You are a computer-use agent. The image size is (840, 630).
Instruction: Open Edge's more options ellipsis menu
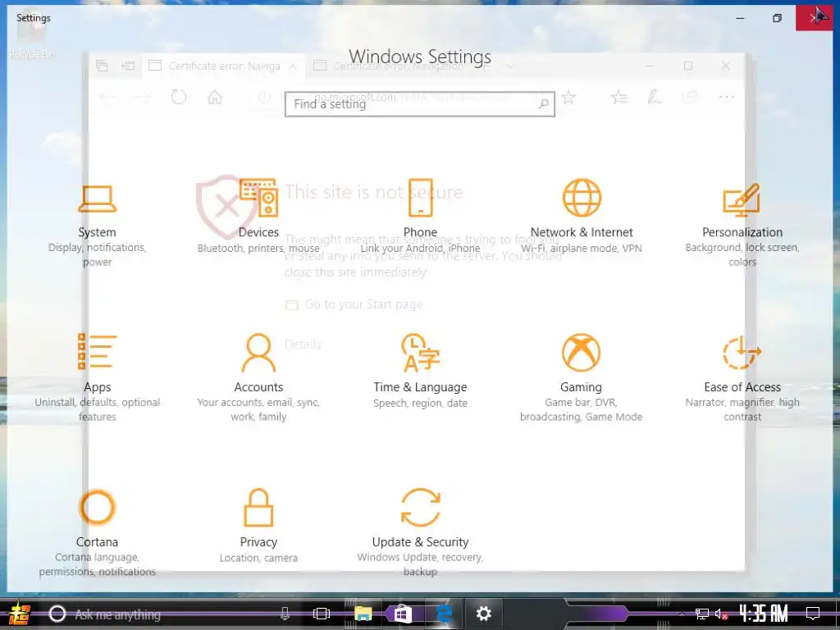click(727, 97)
